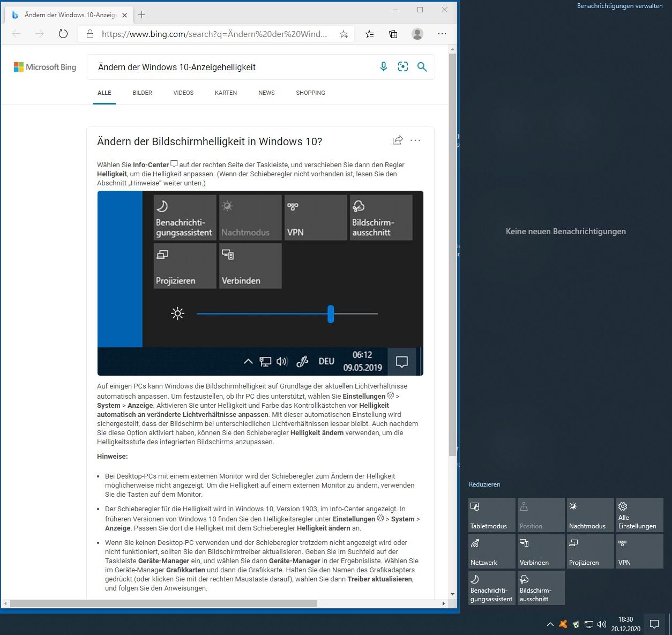Switch to BILDER search tab
Image resolution: width=672 pixels, height=635 pixels.
pyautogui.click(x=143, y=93)
